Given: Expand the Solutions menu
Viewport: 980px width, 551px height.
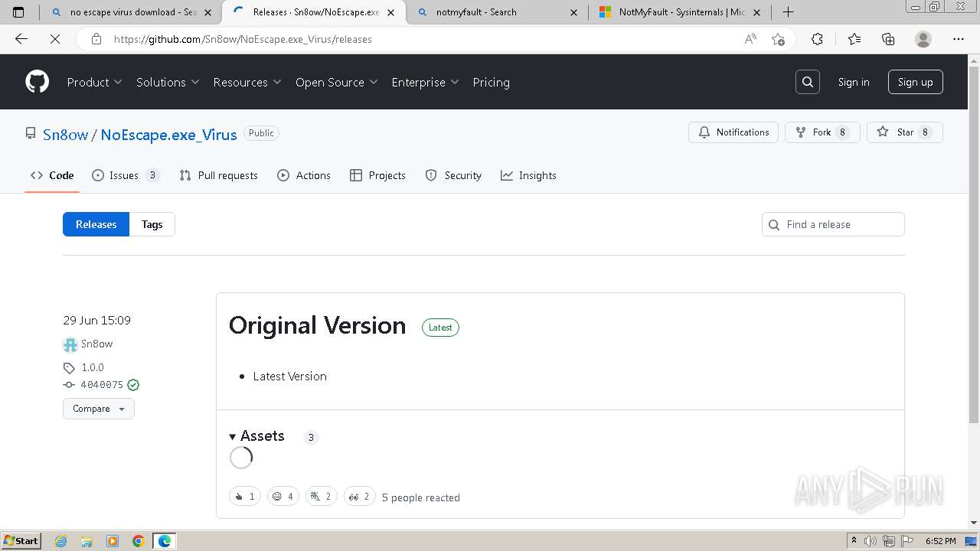Looking at the screenshot, I should click(168, 82).
